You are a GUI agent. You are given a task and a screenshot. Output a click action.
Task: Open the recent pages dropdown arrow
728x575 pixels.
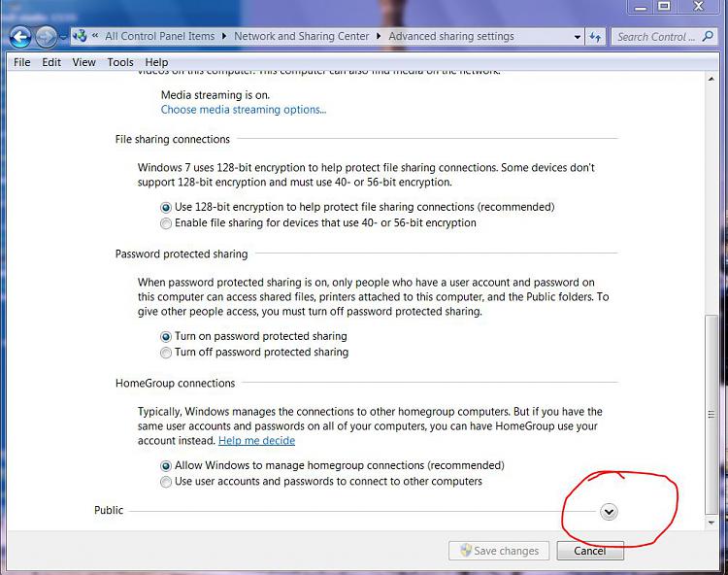point(64,37)
